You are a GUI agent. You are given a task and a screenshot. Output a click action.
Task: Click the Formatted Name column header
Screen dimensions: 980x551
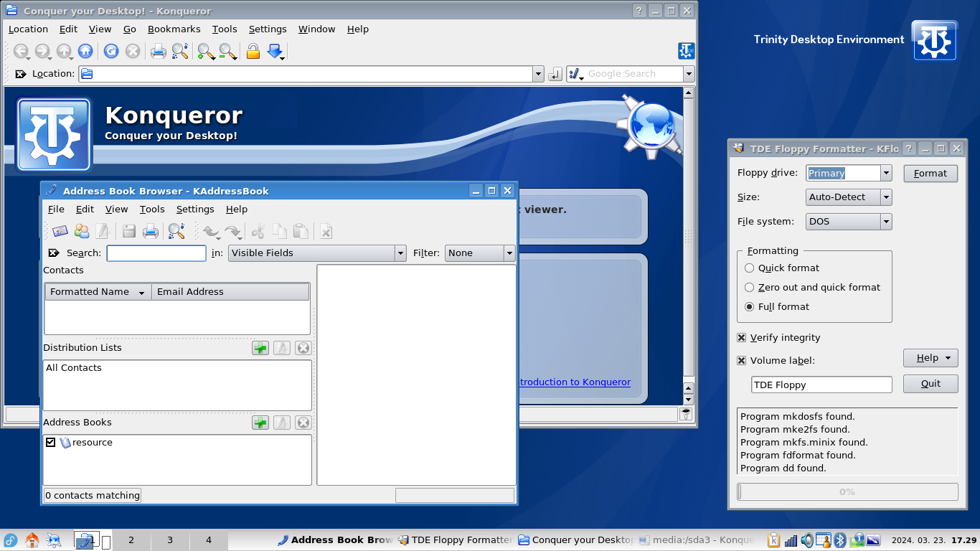(x=98, y=292)
